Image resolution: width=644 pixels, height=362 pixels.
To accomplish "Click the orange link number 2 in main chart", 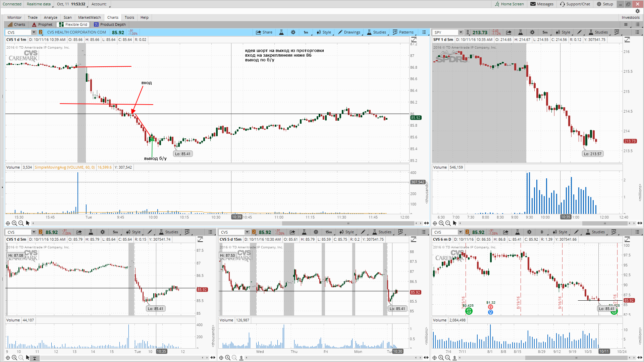I will click(x=41, y=32).
